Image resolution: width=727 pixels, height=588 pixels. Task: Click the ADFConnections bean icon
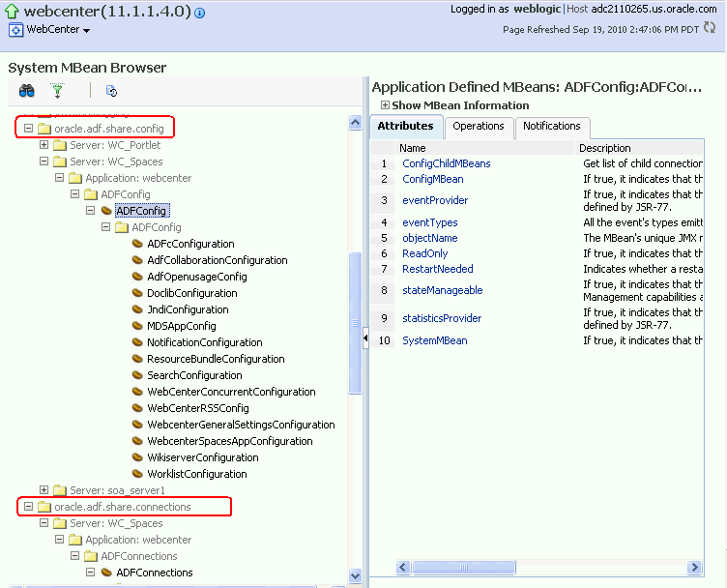106,573
